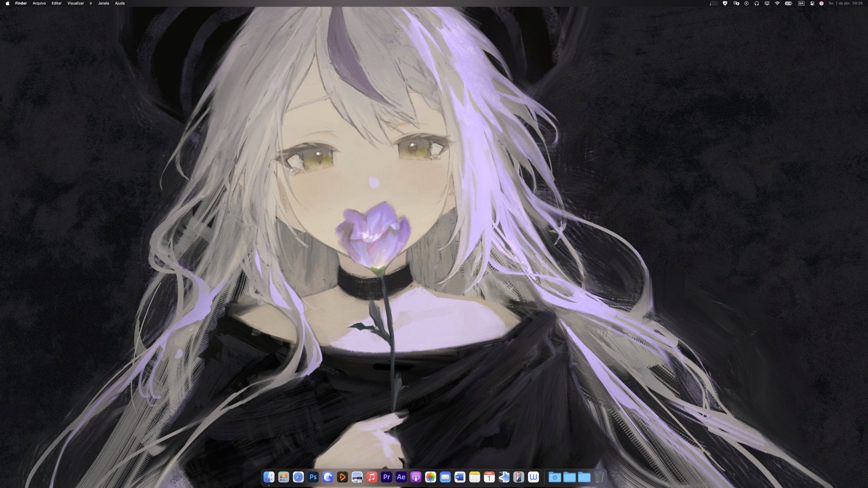The width and height of the screenshot is (868, 488).
Task: Open the battery status menu
Action: pyautogui.click(x=789, y=3)
